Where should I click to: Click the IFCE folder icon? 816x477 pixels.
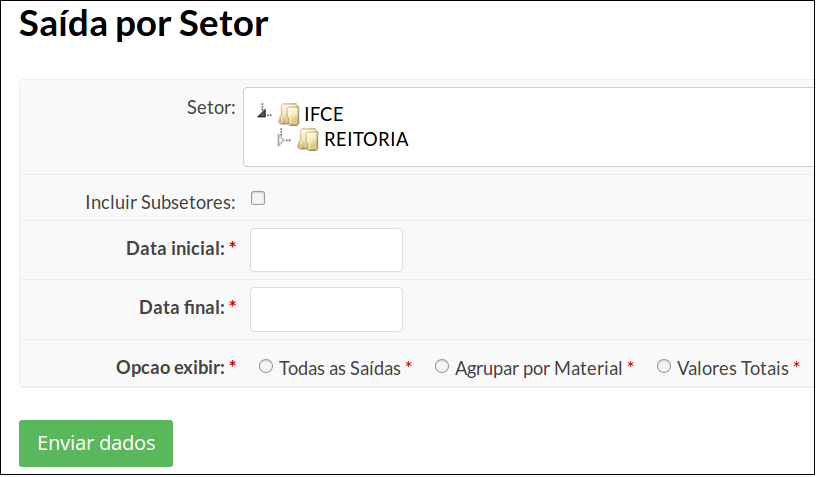click(289, 114)
